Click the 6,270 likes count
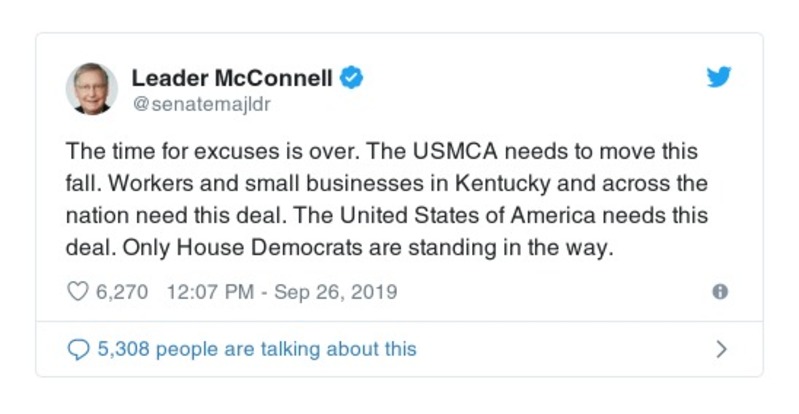799x414 pixels. [x=122, y=292]
